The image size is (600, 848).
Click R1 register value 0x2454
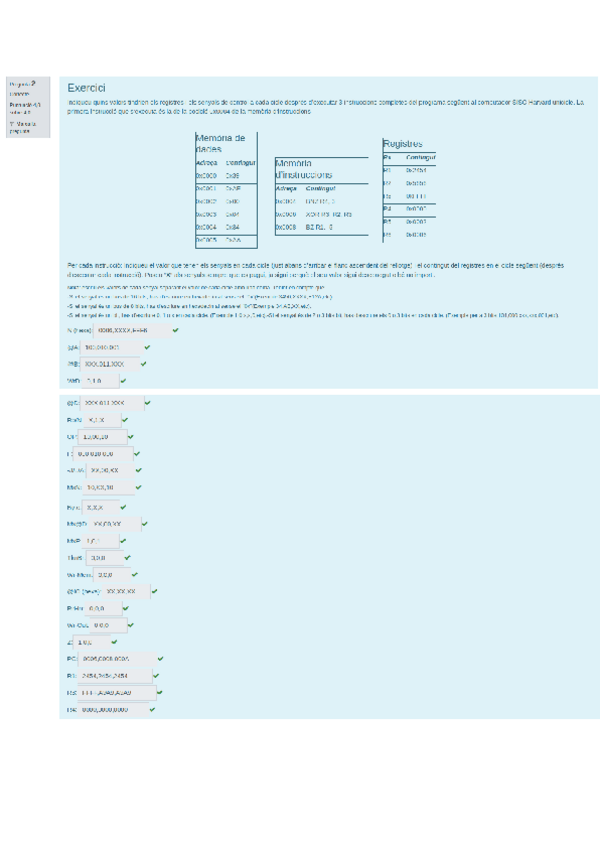pyautogui.click(x=416, y=170)
